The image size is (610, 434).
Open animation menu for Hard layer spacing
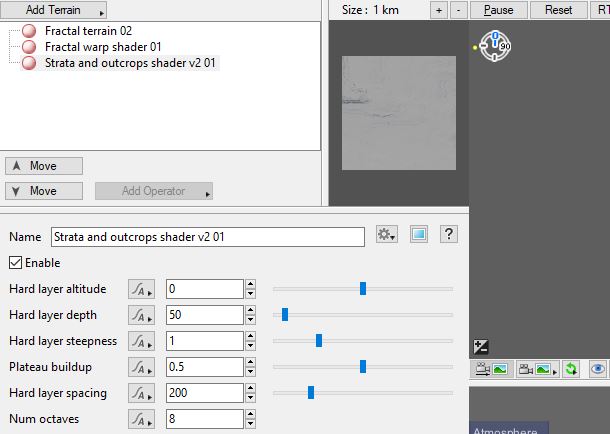pyautogui.click(x=141, y=393)
